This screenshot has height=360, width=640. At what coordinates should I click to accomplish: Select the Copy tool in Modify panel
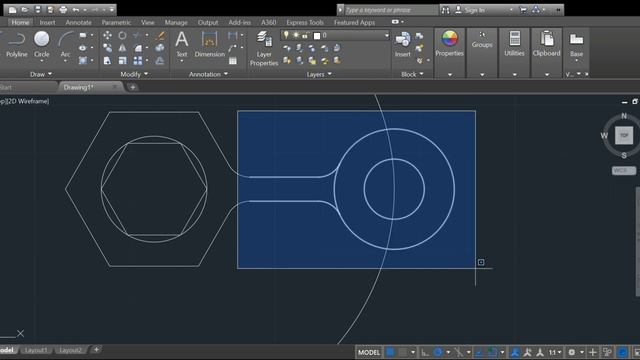click(x=107, y=48)
